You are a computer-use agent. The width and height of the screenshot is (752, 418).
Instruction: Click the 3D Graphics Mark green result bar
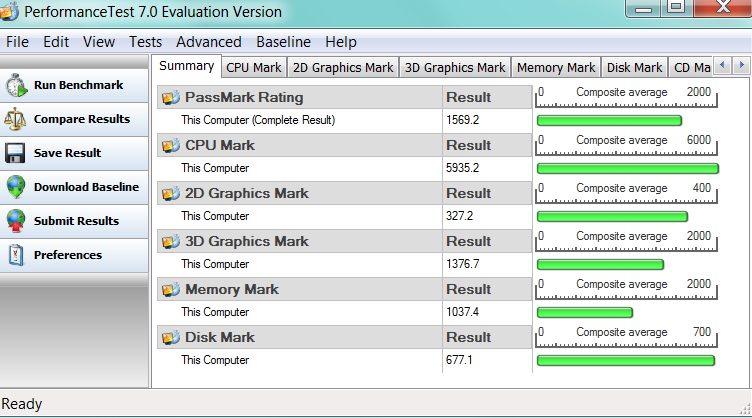pyautogui.click(x=600, y=264)
